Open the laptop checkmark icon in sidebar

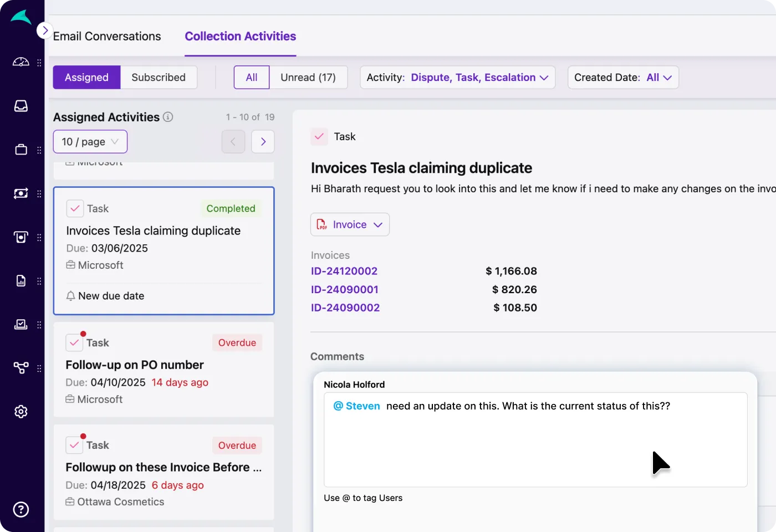coord(21,324)
